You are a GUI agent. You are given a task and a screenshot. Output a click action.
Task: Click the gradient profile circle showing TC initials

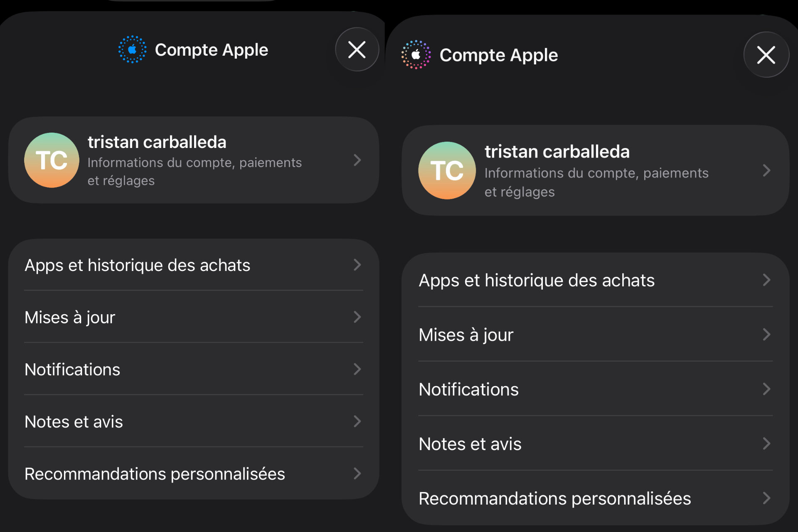[52, 160]
